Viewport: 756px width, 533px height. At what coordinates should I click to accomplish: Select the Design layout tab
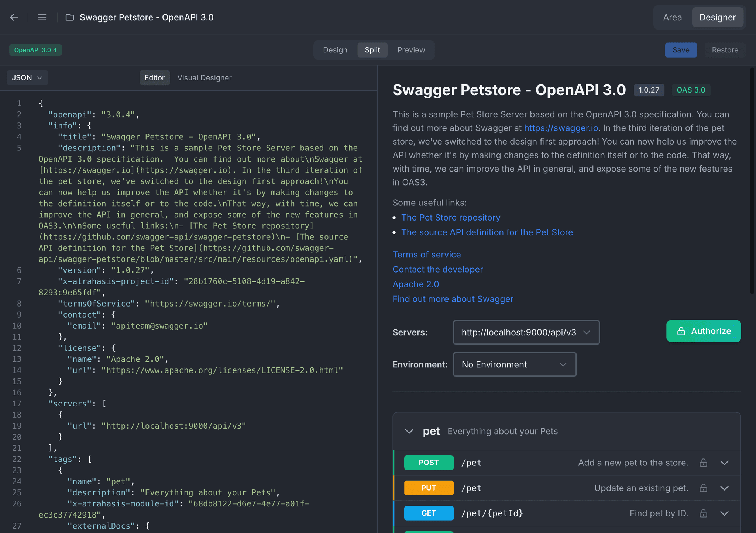335,50
